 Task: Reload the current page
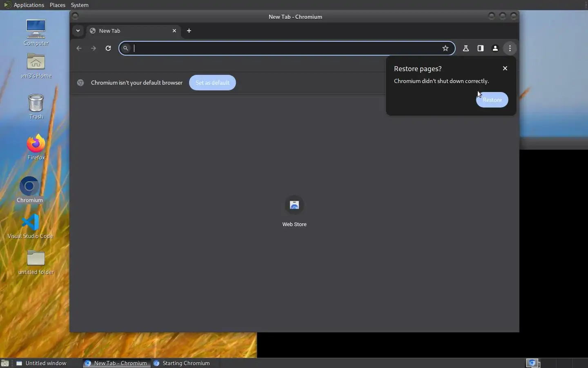tap(108, 48)
